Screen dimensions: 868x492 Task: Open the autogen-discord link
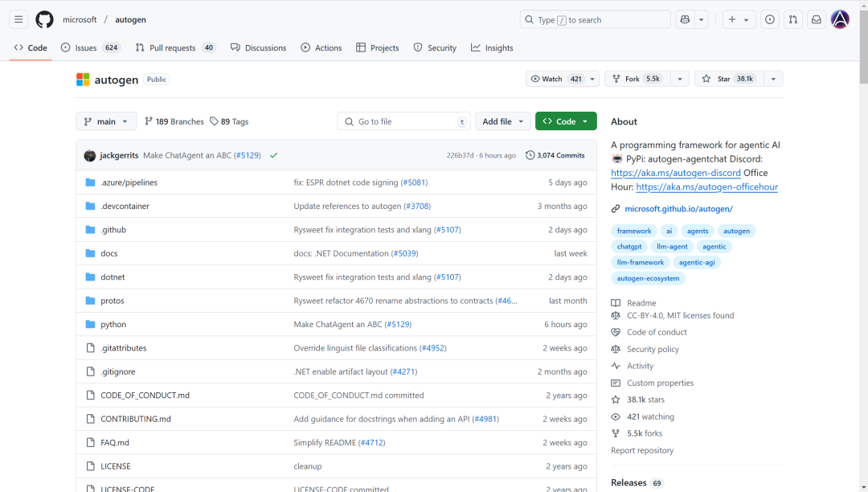[x=676, y=173]
